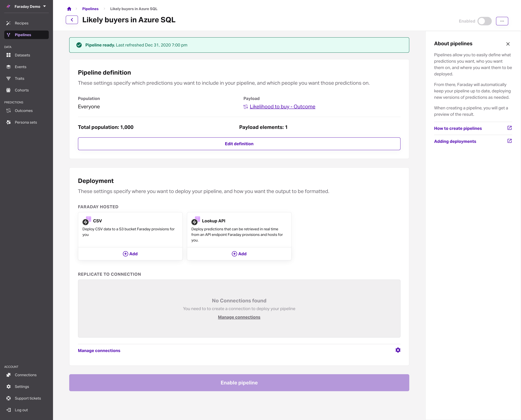Click the 'Payload elements: 1' text
The image size is (521, 420).
(263, 127)
